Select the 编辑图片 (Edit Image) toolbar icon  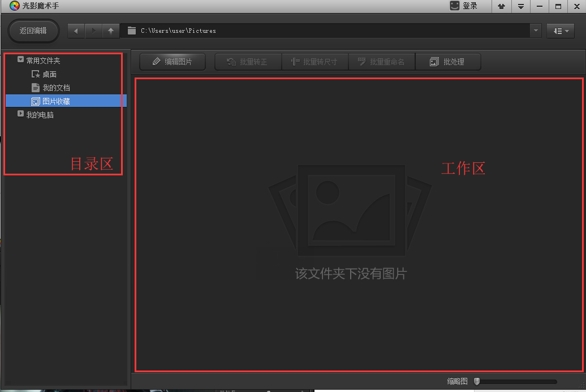click(x=172, y=62)
